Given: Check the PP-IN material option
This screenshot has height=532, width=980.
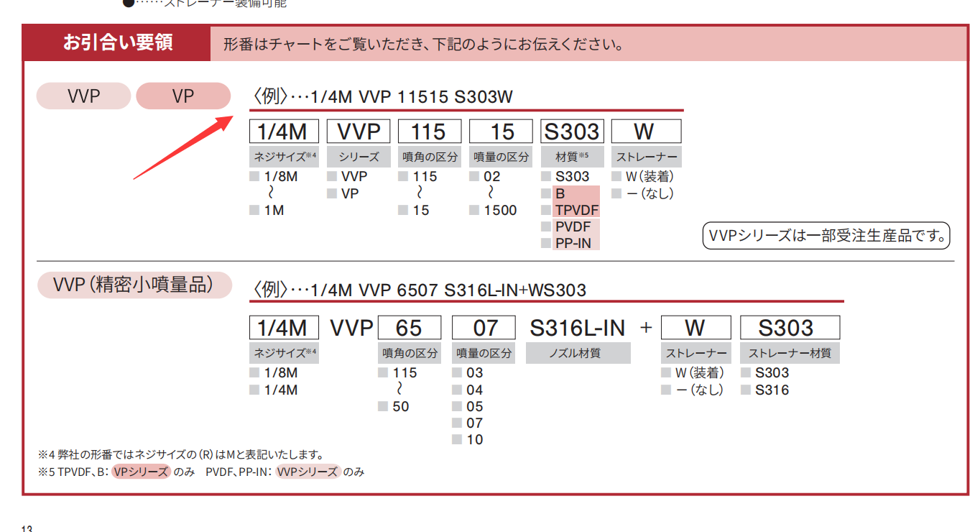Looking at the screenshot, I should (x=547, y=243).
